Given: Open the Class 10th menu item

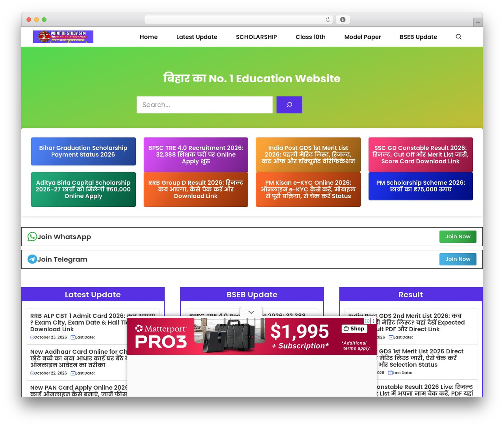Looking at the screenshot, I should coord(311,37).
